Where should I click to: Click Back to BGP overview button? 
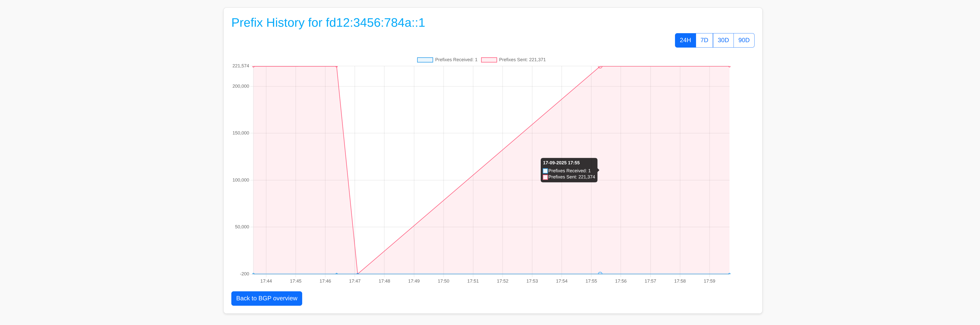pyautogui.click(x=266, y=298)
